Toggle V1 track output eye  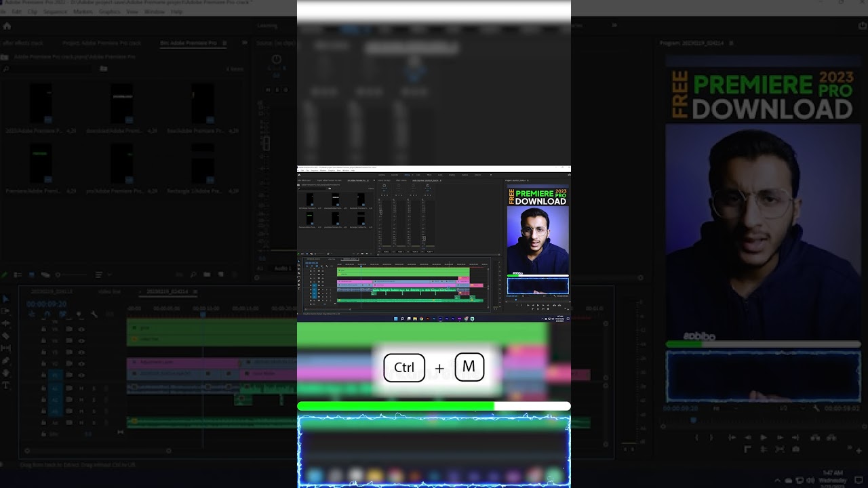[81, 374]
